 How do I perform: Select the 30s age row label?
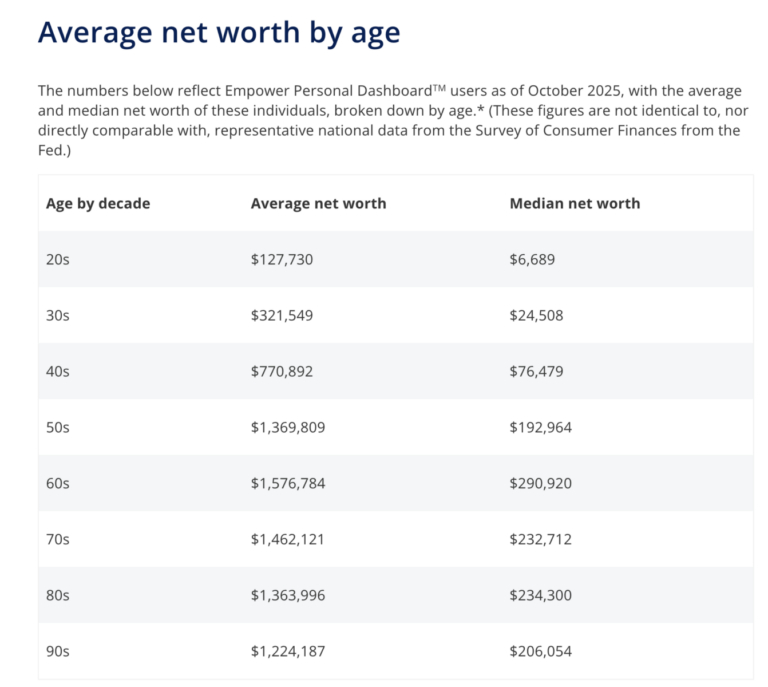pos(58,315)
